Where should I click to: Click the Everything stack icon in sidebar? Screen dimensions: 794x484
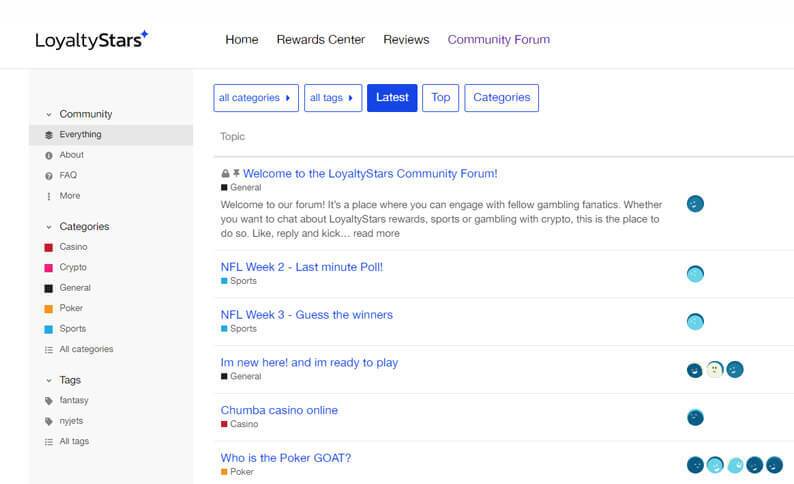click(x=49, y=135)
